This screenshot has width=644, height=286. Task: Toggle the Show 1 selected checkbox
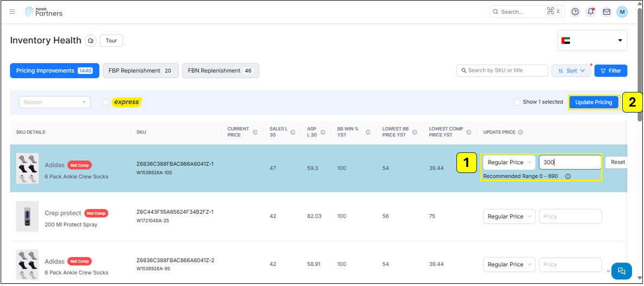pyautogui.click(x=517, y=102)
